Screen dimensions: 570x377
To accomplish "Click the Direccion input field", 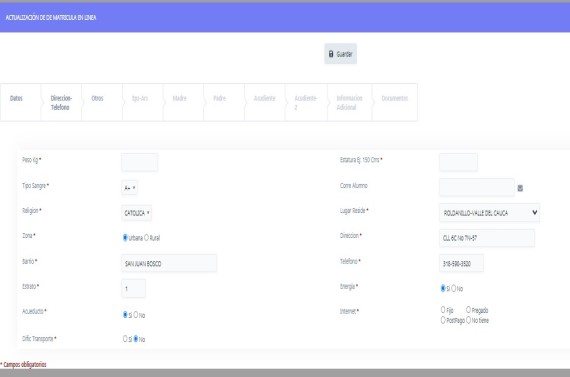I will 487,238.
